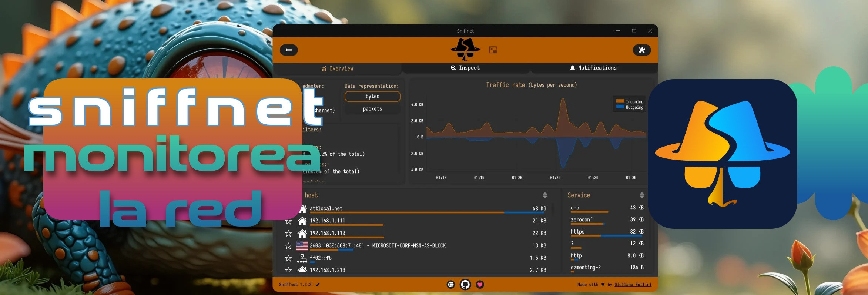Click the bell icon on the Notifications tab
Screen dimensions: 868x295
click(x=572, y=68)
